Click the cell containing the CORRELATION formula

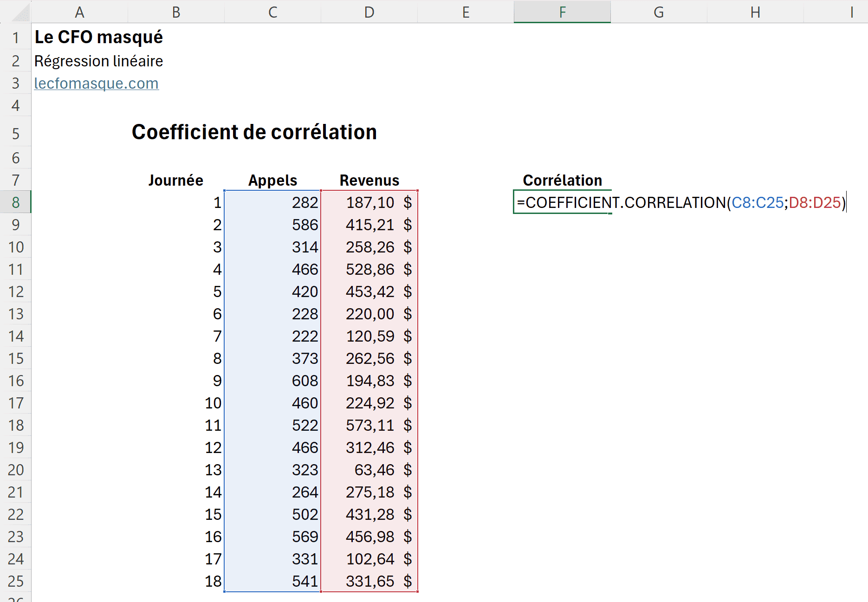(x=563, y=202)
